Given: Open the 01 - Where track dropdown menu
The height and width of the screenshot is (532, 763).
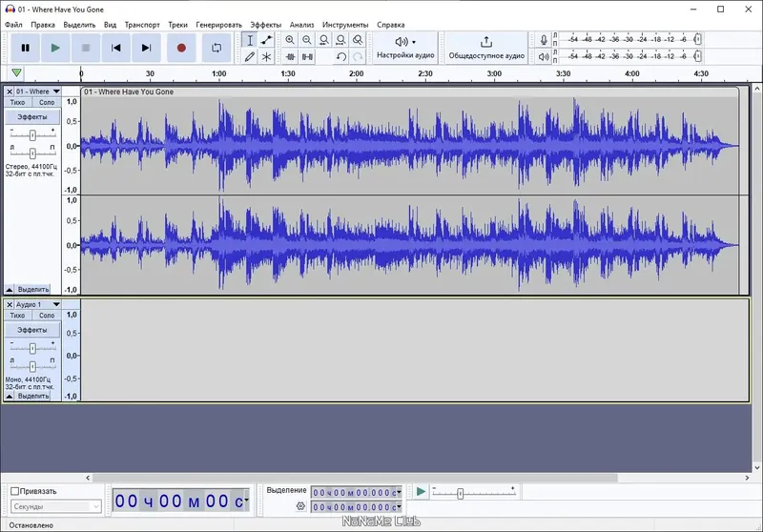Looking at the screenshot, I should (x=56, y=92).
